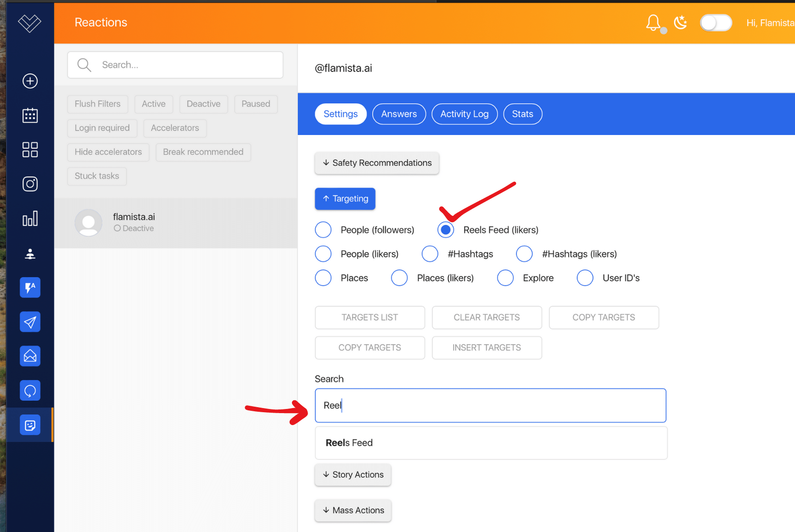The image size is (795, 532).
Task: Open the envelope mail icon
Action: tap(30, 356)
